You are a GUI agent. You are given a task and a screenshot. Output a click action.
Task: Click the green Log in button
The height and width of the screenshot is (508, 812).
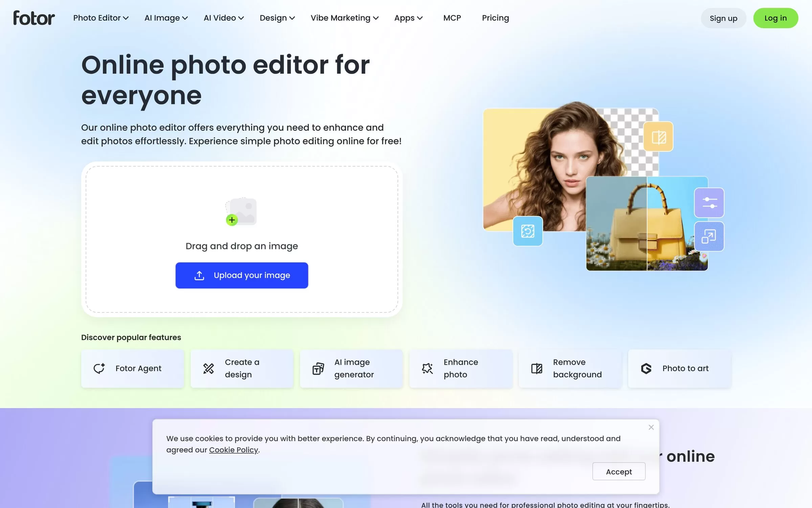coord(775,18)
